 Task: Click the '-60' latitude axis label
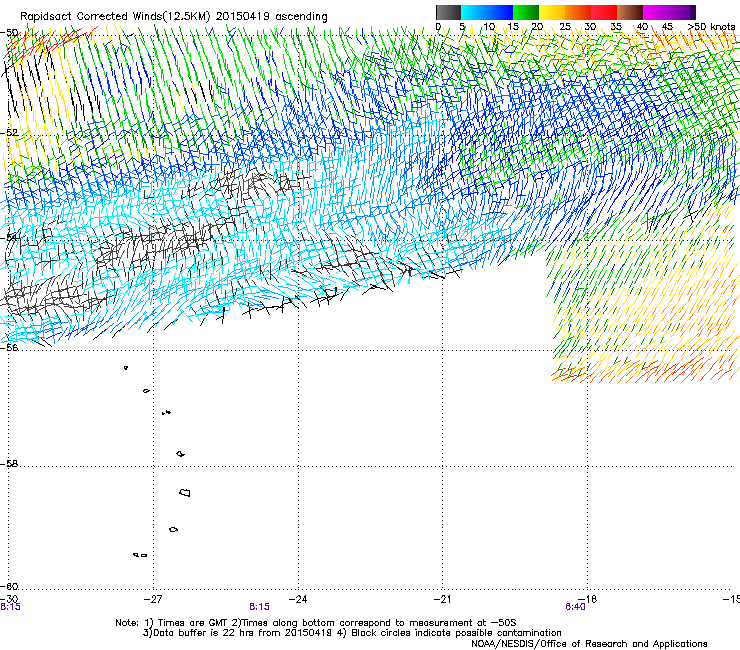tap(9, 586)
